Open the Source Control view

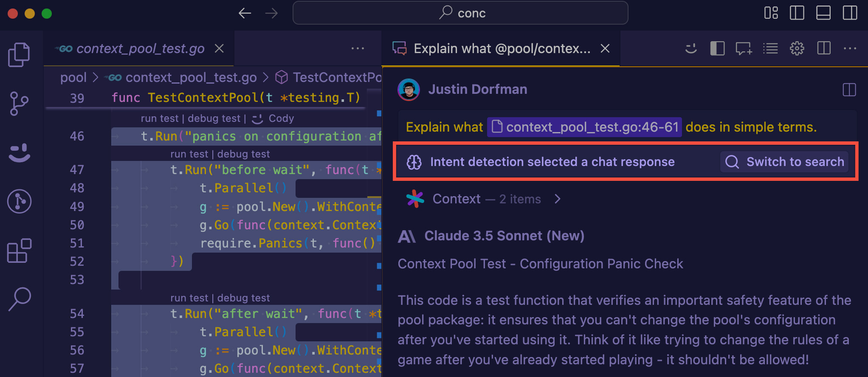click(x=19, y=104)
